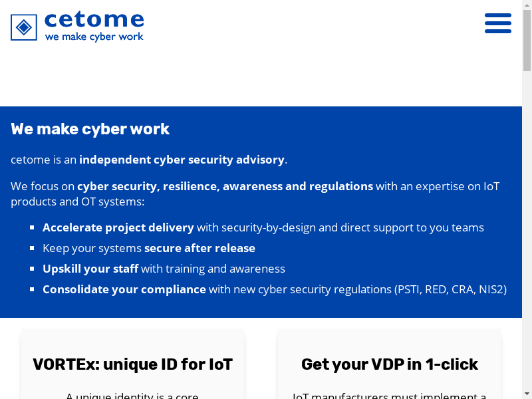
Task: Click the "A unique identity is a core" card text
Action: pyautogui.click(x=132, y=396)
